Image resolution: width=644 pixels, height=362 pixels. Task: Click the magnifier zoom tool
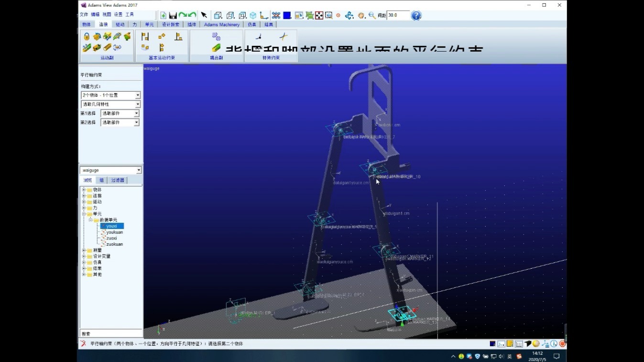(x=371, y=15)
